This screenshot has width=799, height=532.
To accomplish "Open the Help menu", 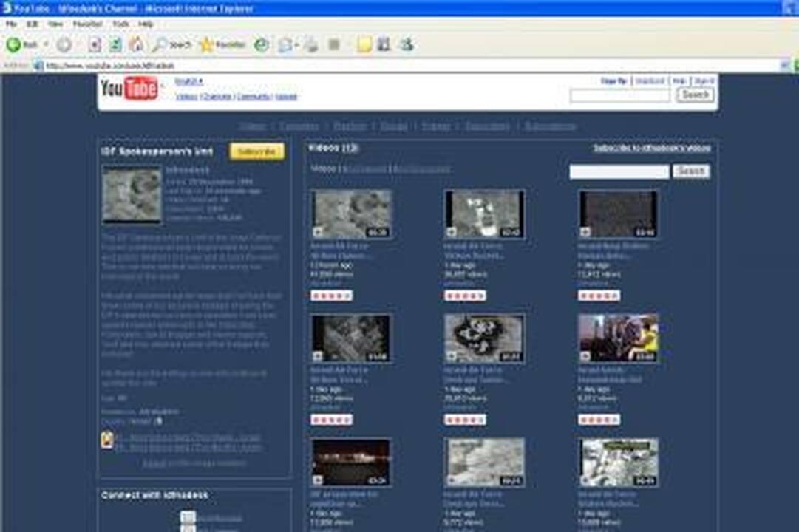I will (146, 24).
